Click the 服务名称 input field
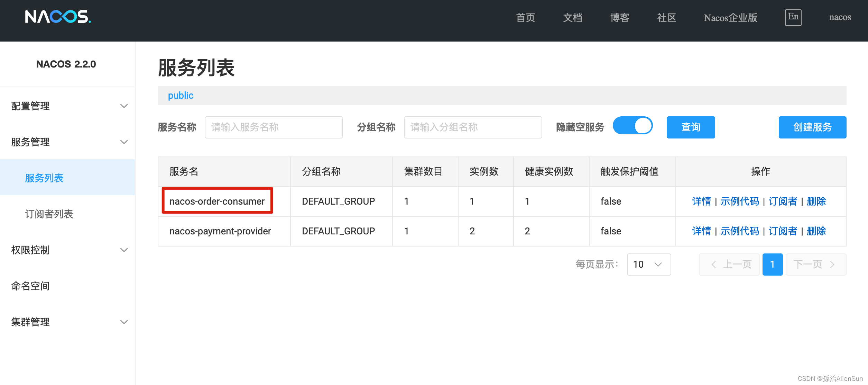Image resolution: width=868 pixels, height=385 pixels. [x=274, y=127]
